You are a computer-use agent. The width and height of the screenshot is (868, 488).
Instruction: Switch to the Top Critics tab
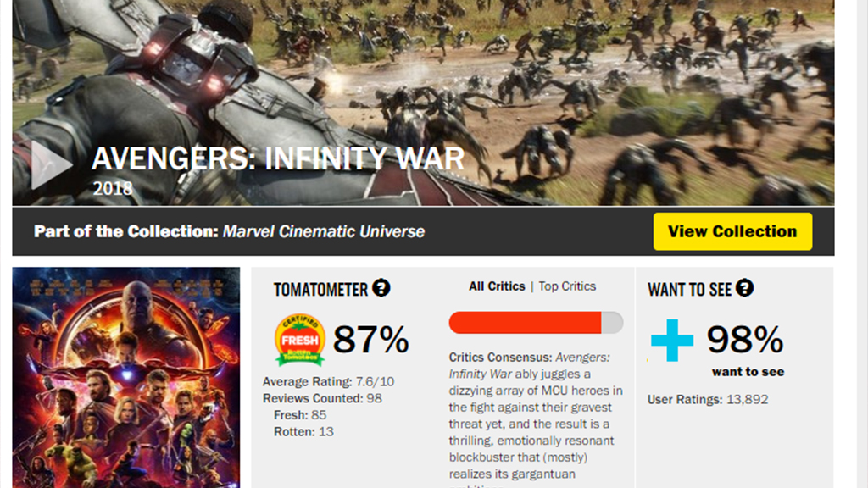[567, 286]
